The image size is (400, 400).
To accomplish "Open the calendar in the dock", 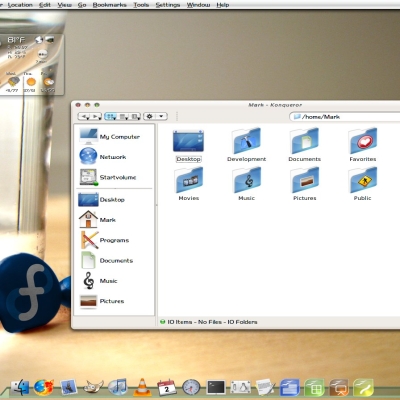I will pos(167,387).
